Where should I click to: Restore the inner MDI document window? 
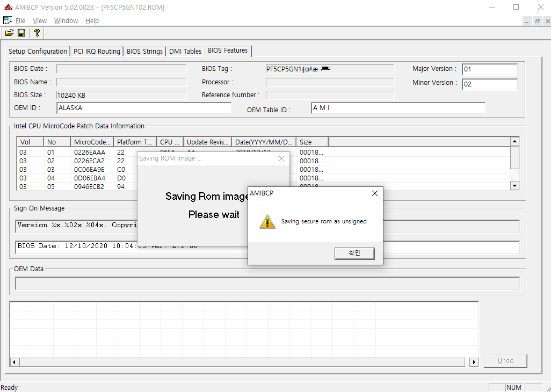(x=537, y=21)
